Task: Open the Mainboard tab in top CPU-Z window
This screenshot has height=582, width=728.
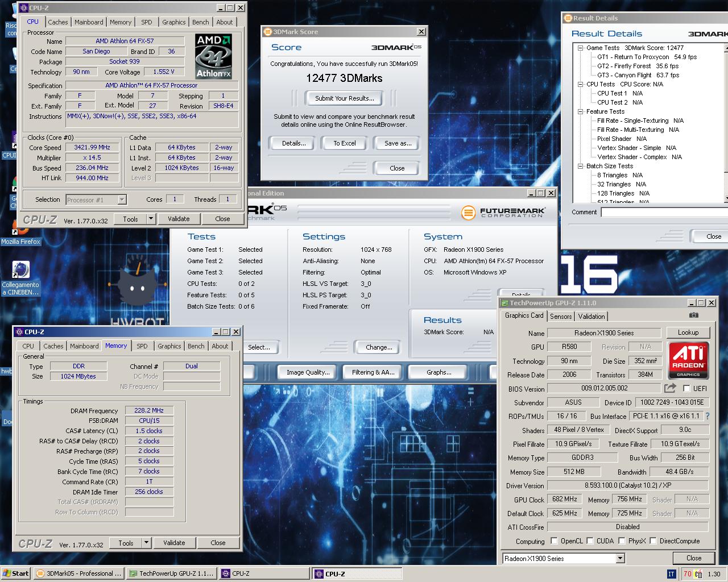Action: pyautogui.click(x=89, y=22)
